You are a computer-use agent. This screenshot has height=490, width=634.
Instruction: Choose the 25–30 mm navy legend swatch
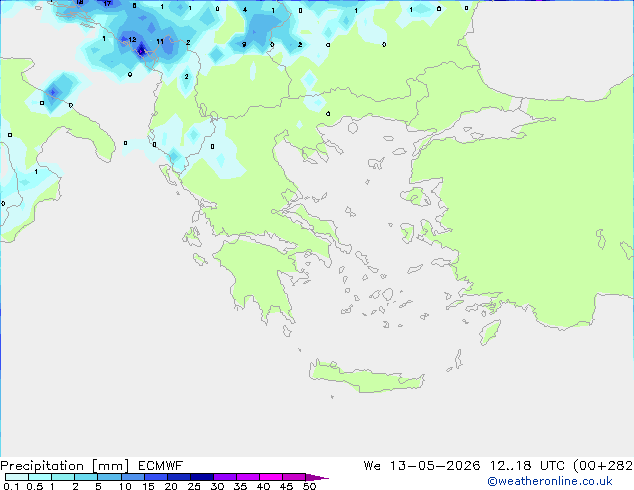tap(201, 477)
